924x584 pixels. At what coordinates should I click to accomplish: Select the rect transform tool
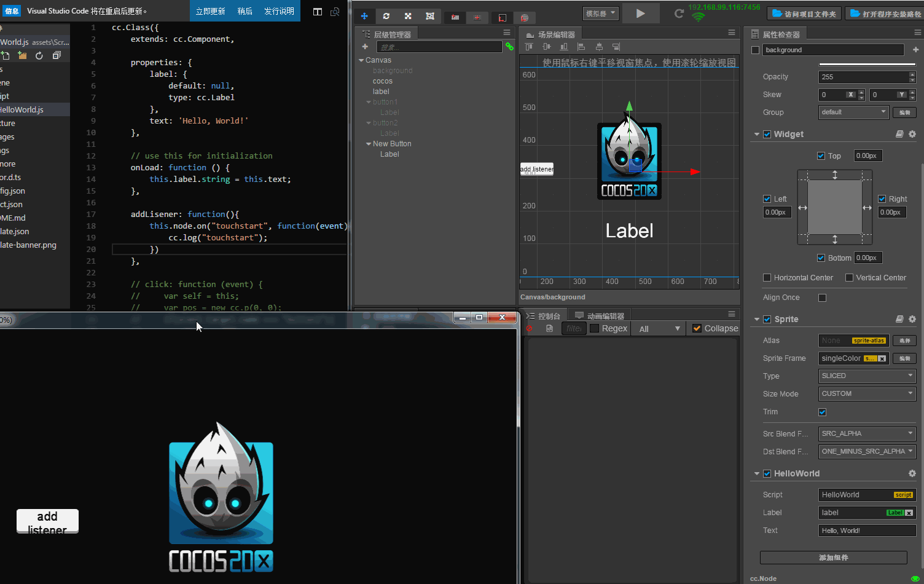[x=430, y=16]
